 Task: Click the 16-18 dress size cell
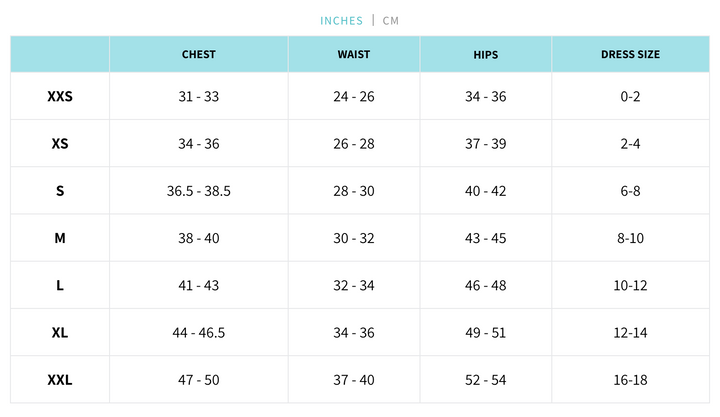630,380
